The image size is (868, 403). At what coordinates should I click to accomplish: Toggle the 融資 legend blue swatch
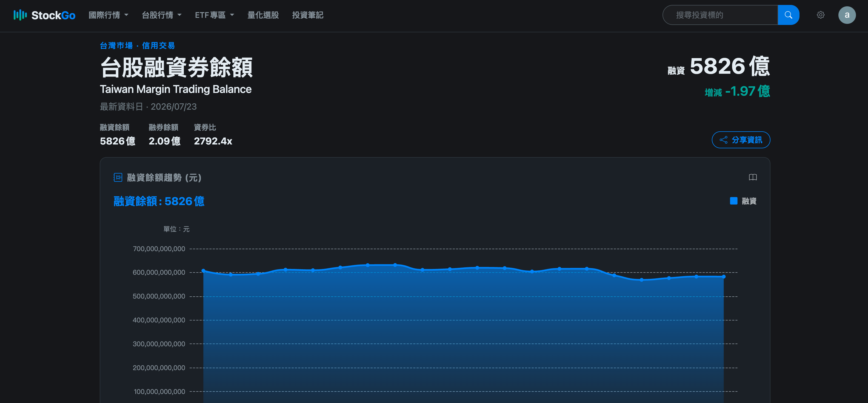coord(733,201)
